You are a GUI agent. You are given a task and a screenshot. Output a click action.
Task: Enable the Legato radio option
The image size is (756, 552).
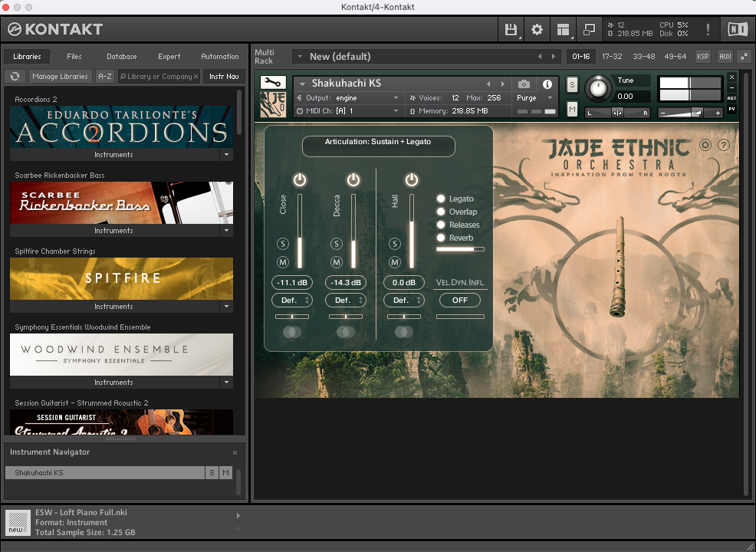pos(441,199)
